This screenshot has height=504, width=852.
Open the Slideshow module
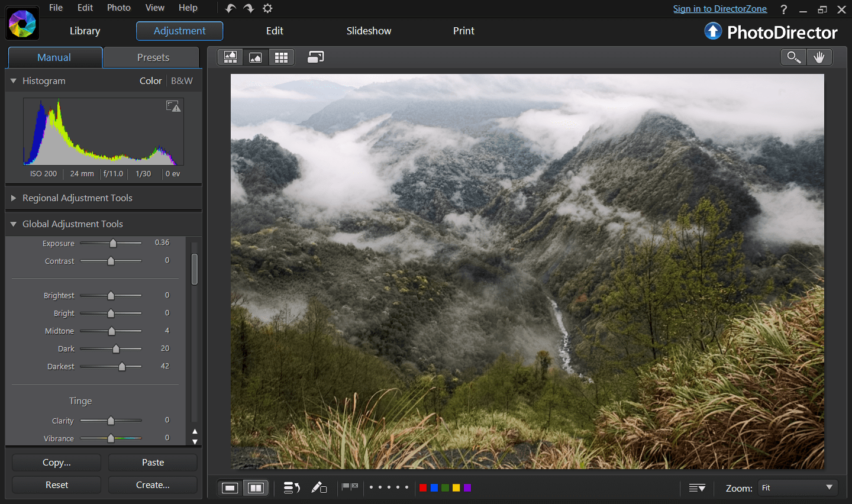coord(369,31)
